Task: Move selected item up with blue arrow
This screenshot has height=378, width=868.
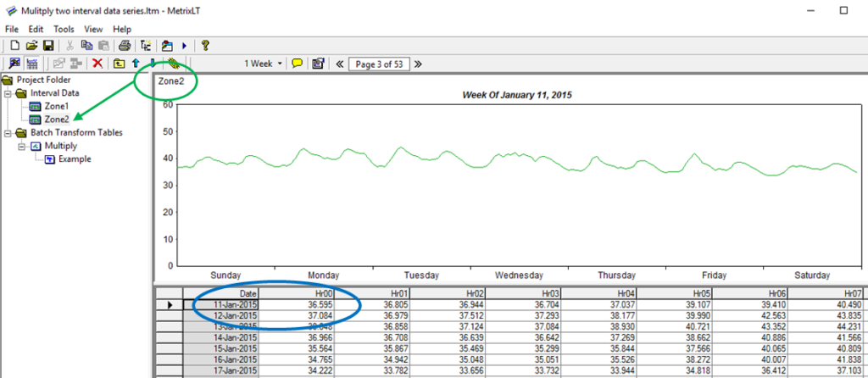Action: 136,64
